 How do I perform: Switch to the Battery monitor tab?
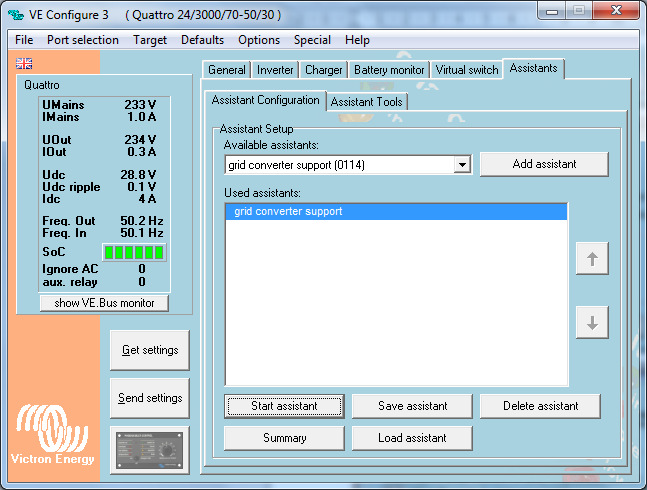point(389,70)
